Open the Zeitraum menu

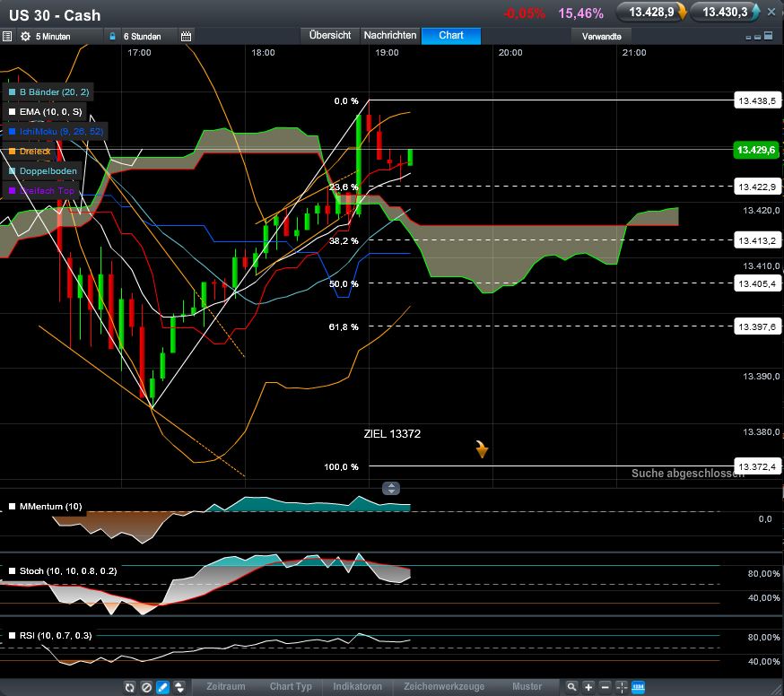coord(226,686)
